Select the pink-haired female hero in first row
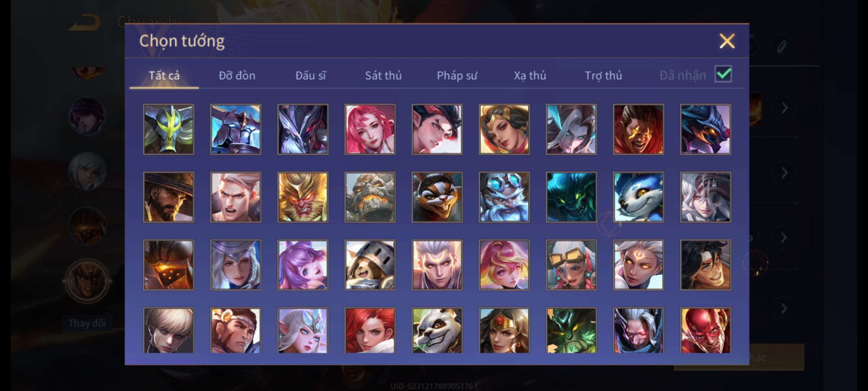The width and height of the screenshot is (868, 391). 370,129
